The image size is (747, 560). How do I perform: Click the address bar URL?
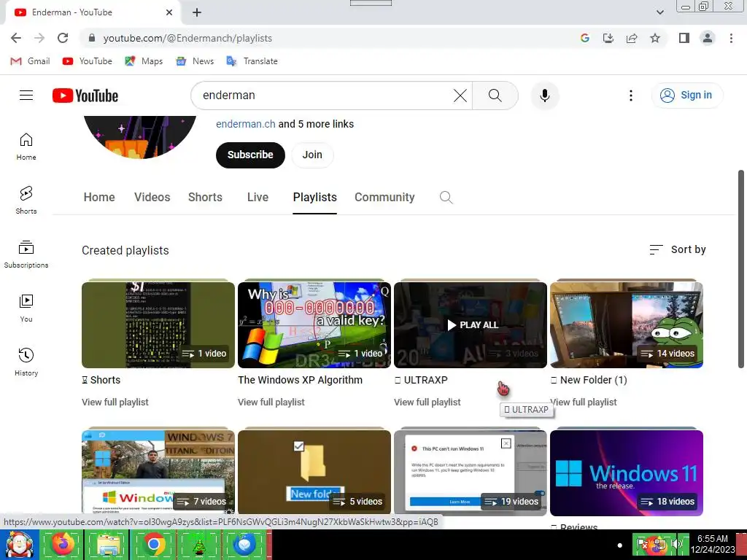pyautogui.click(x=187, y=38)
